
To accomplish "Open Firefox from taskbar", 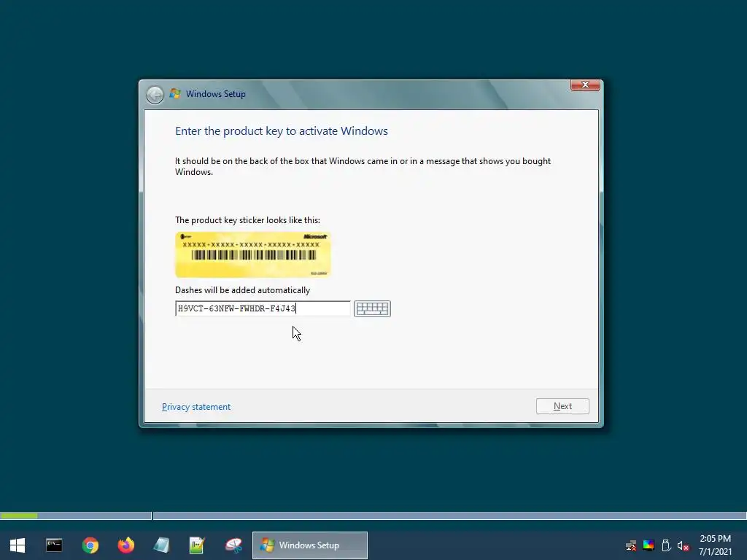I will click(x=125, y=545).
